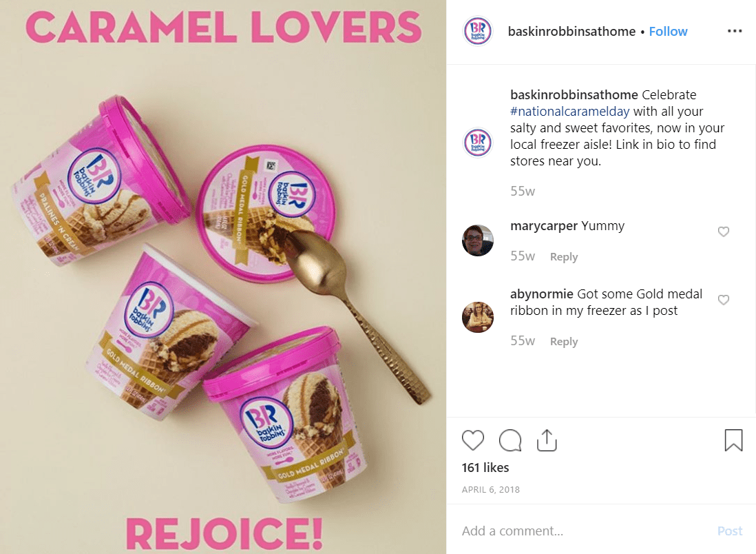Viewport: 756px width, 554px height.
Task: Click the caption's Baskin Robbins avatar
Action: 477,143
